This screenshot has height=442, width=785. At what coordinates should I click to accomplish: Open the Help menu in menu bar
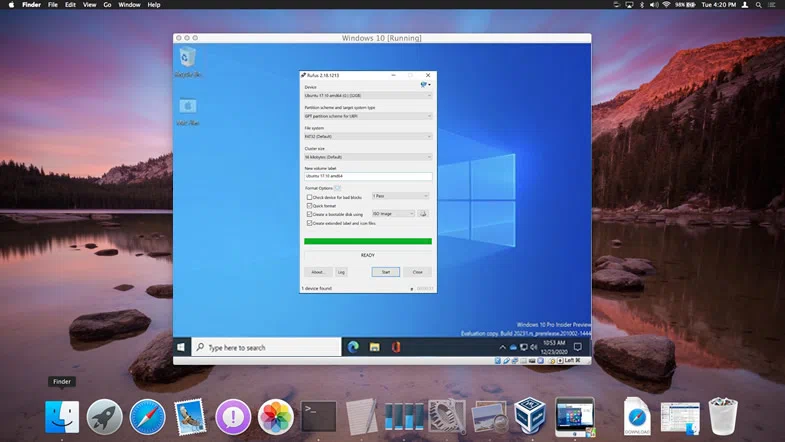click(x=154, y=5)
